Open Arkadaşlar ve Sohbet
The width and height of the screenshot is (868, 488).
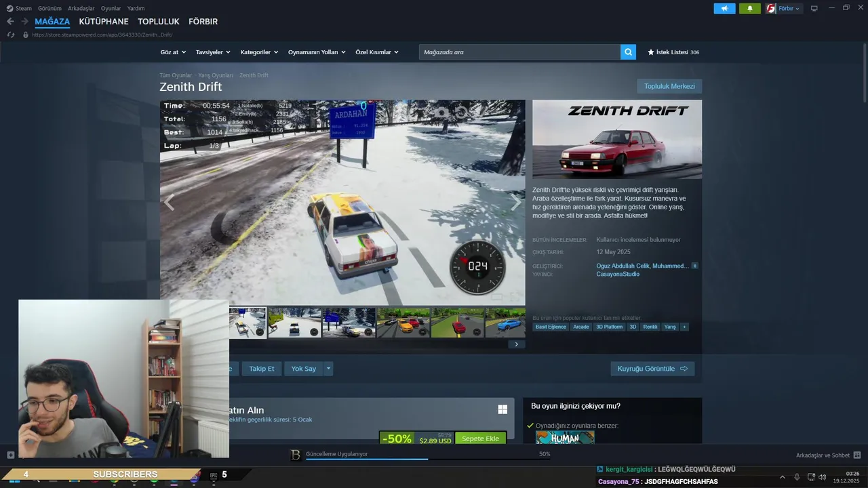829,455
